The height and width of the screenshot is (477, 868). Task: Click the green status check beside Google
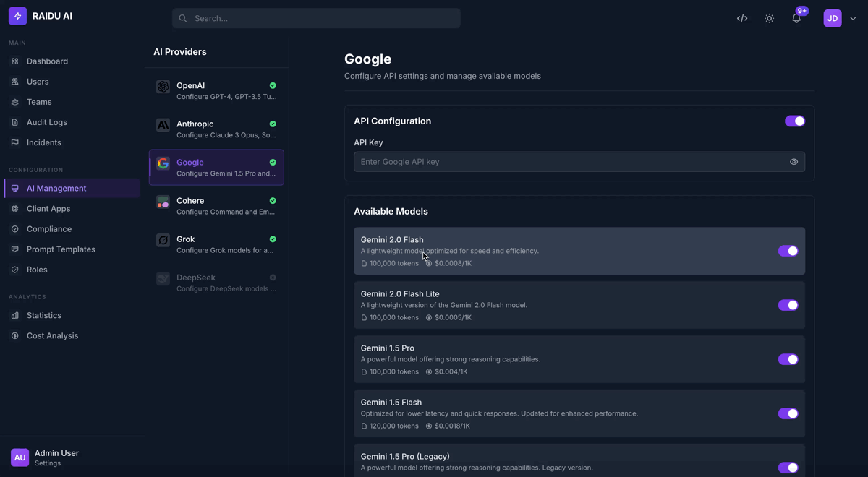click(x=273, y=163)
